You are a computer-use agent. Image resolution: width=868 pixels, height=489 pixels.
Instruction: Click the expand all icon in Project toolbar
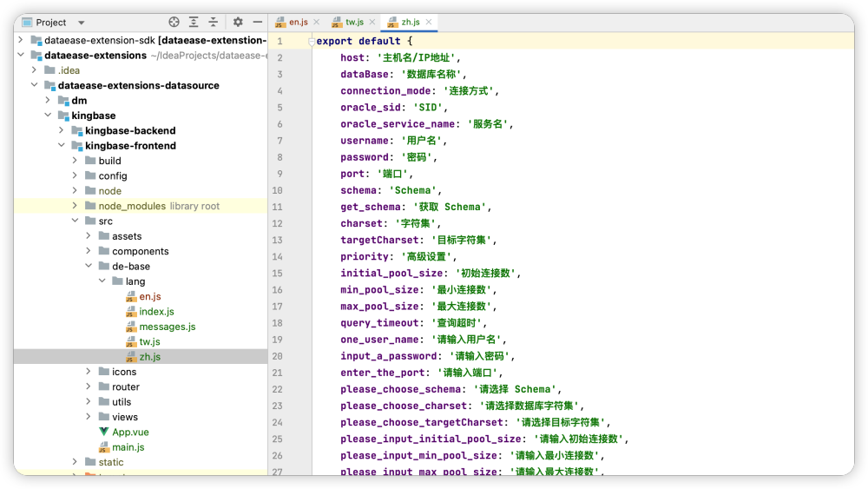pyautogui.click(x=194, y=23)
